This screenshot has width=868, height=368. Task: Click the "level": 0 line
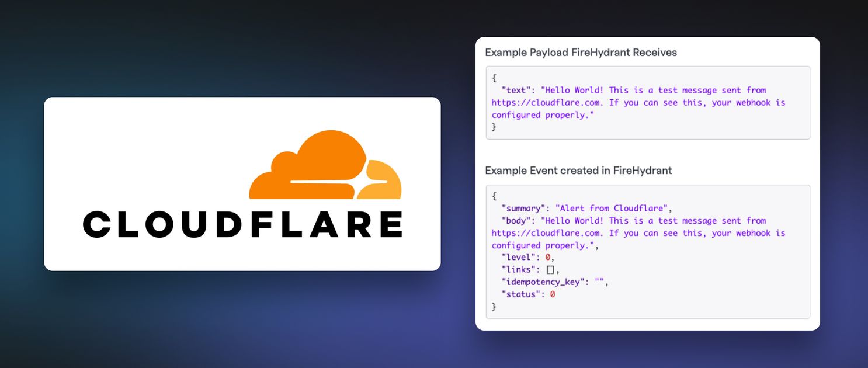coord(528,257)
